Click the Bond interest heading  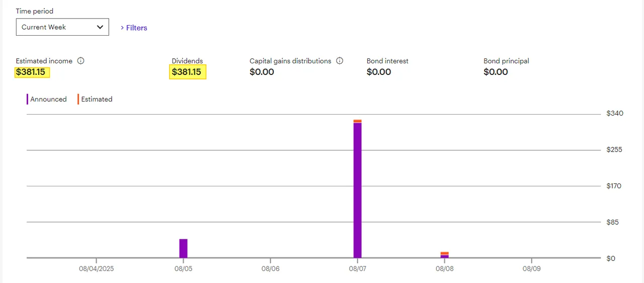point(387,61)
